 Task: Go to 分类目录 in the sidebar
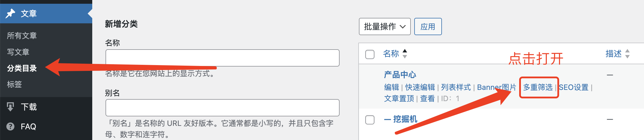[22, 68]
